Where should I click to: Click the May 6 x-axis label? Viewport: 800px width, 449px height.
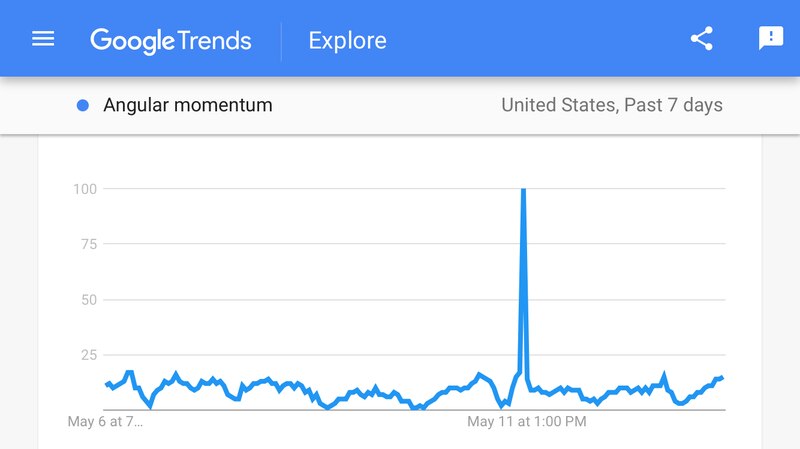(105, 422)
